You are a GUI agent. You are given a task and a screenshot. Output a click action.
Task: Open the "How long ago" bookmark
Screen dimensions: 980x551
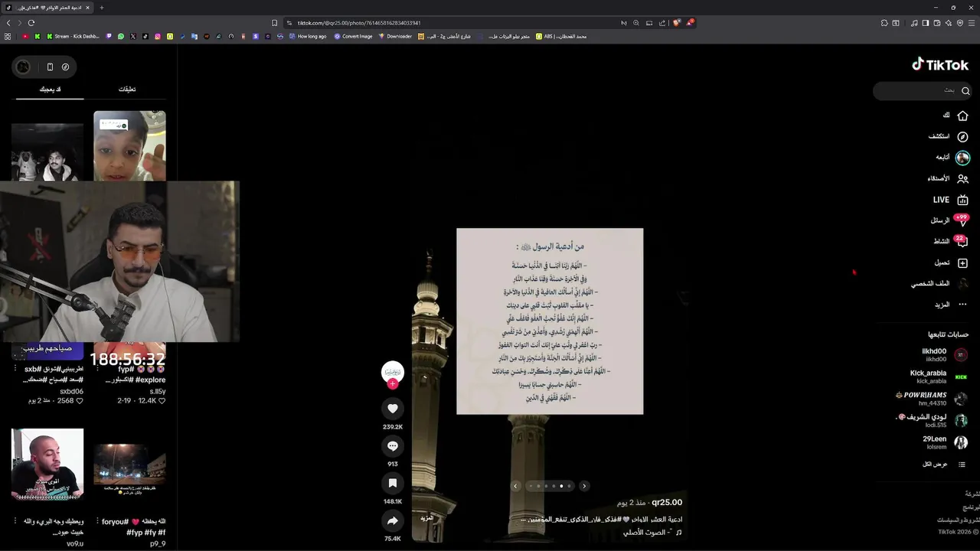point(308,36)
